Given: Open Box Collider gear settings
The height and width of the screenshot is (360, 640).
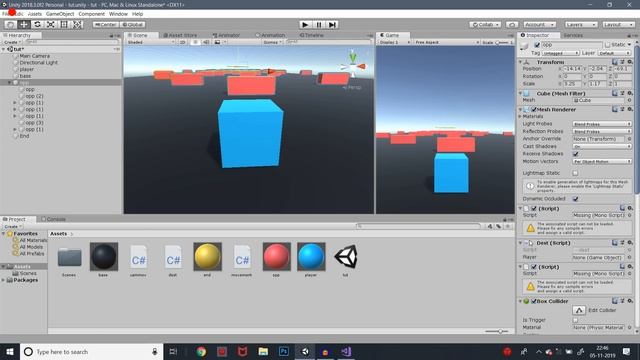Looking at the screenshot, I should coord(630,301).
